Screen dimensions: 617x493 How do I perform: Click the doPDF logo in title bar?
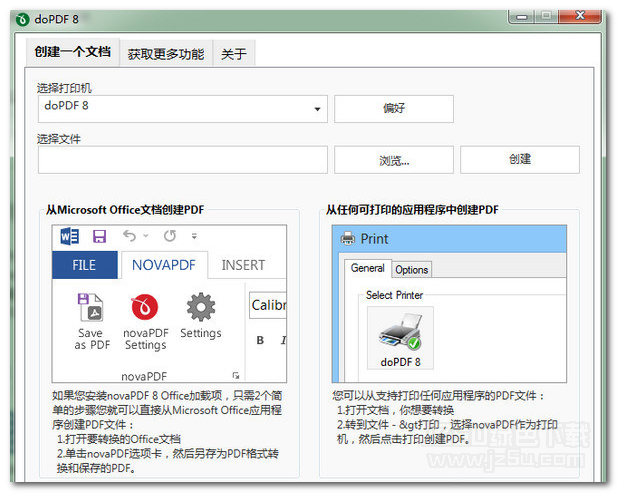click(x=22, y=19)
